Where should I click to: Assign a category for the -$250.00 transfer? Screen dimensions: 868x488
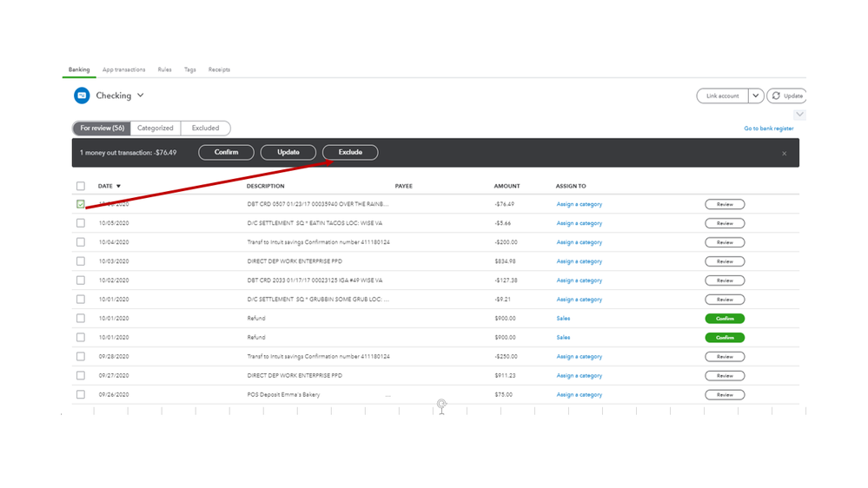(x=579, y=356)
